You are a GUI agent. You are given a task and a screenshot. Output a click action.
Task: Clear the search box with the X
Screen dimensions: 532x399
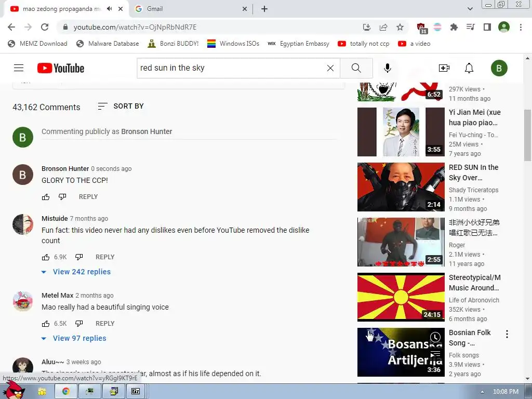(330, 68)
